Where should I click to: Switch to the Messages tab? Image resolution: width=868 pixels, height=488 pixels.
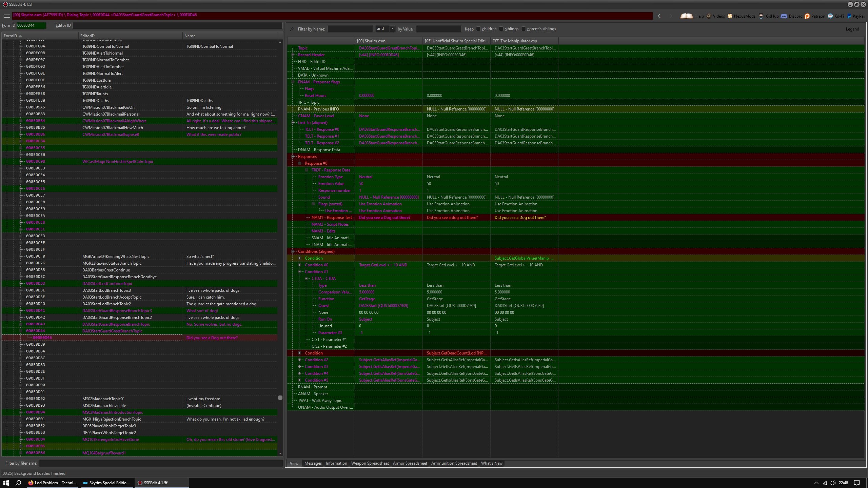[313, 463]
